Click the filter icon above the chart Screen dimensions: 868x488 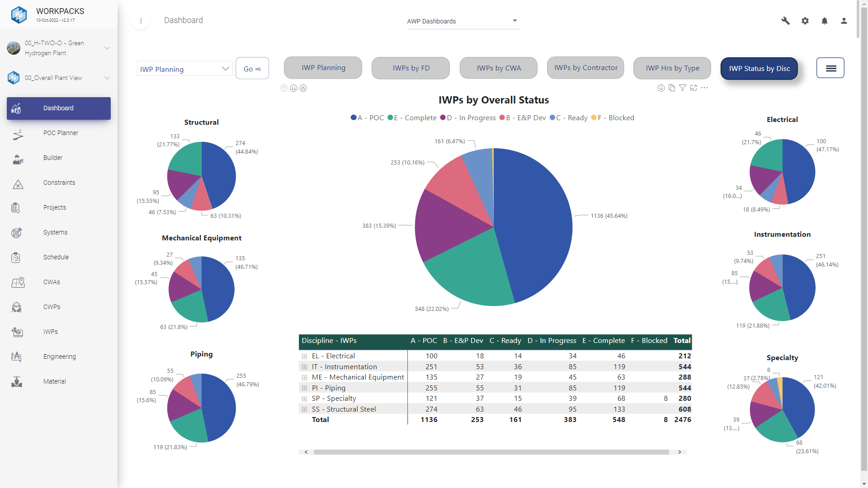tap(683, 88)
